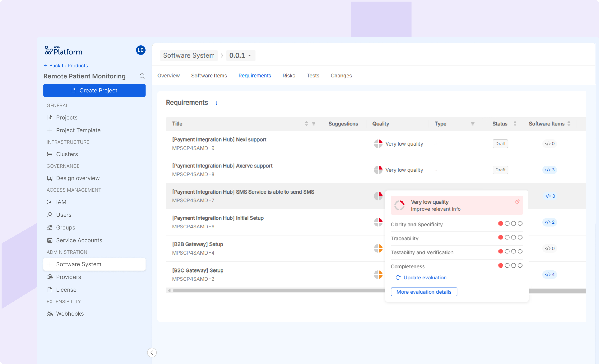Click the B2C Gateway software items badge 4

click(550, 275)
